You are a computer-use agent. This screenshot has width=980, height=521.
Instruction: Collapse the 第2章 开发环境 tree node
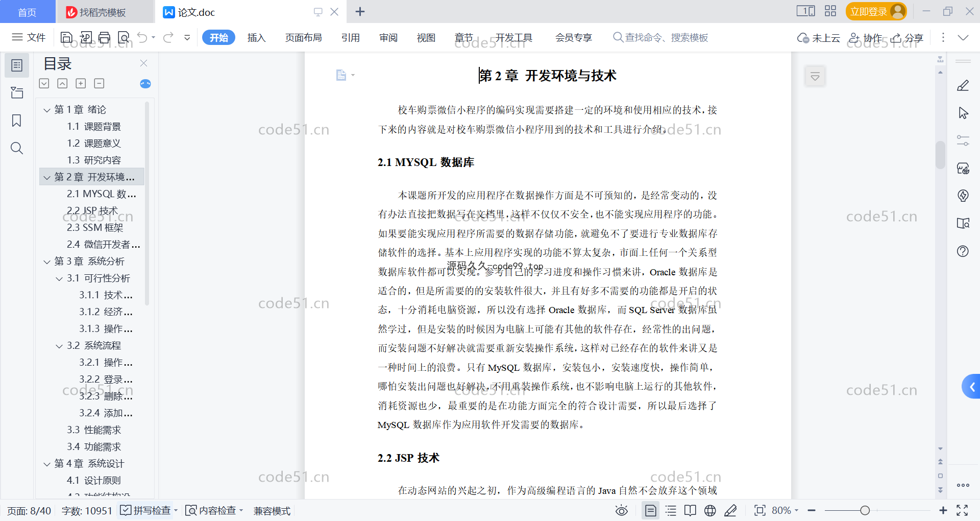click(x=47, y=177)
